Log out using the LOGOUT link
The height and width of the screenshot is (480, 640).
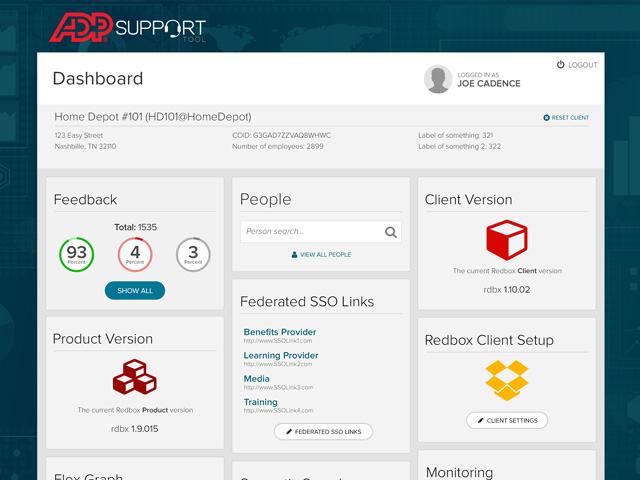pos(582,65)
